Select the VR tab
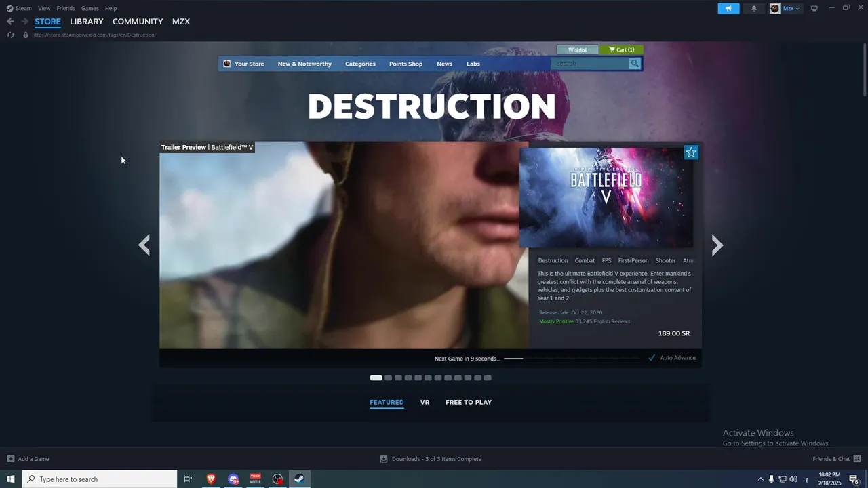The height and width of the screenshot is (488, 868). [425, 402]
